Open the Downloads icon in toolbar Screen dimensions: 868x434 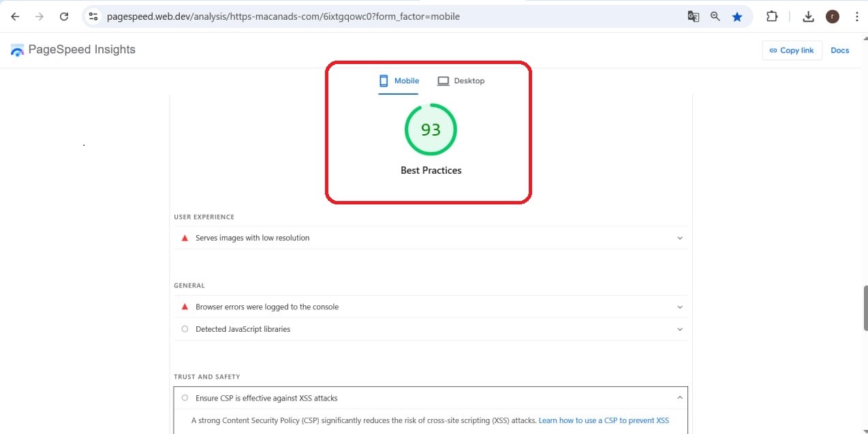pos(808,16)
